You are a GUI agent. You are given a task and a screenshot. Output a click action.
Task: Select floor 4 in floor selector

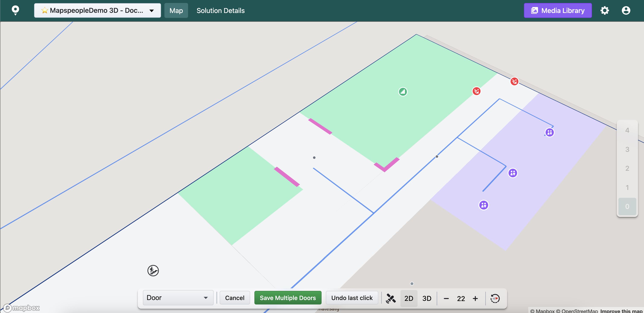[627, 130]
